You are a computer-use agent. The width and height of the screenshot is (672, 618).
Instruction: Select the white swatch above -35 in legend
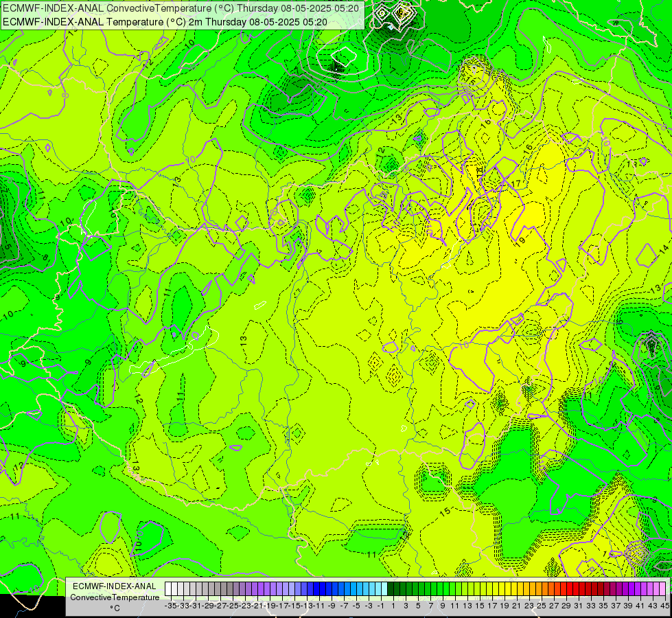point(168,589)
